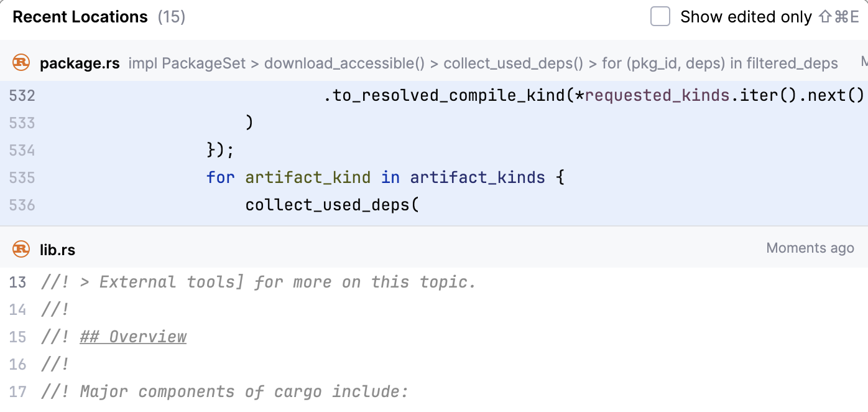Click the for artifact_kind loop line
The width and height of the screenshot is (868, 412).
[385, 178]
